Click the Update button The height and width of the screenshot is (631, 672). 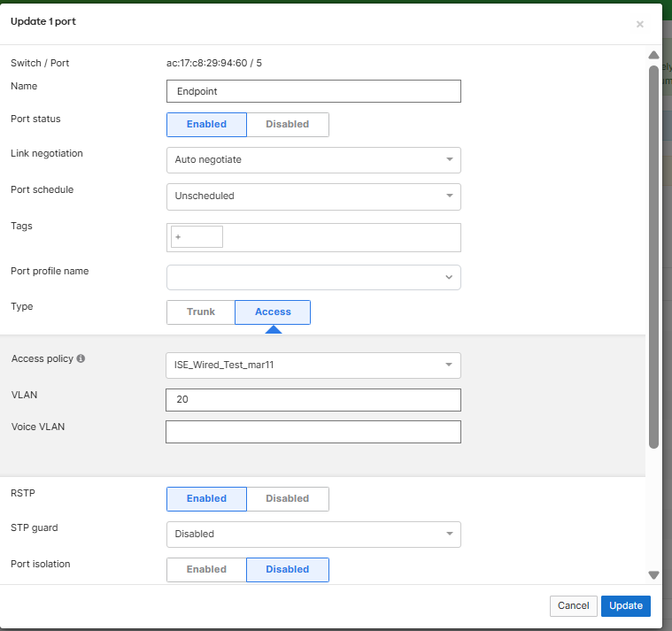[626, 606]
